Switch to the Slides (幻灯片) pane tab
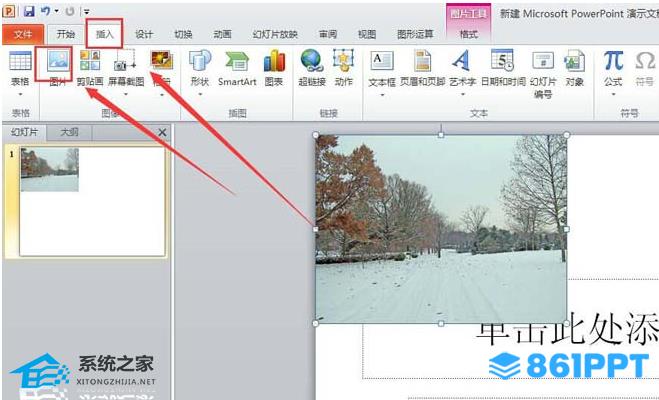This screenshot has height=400, width=659. click(24, 132)
